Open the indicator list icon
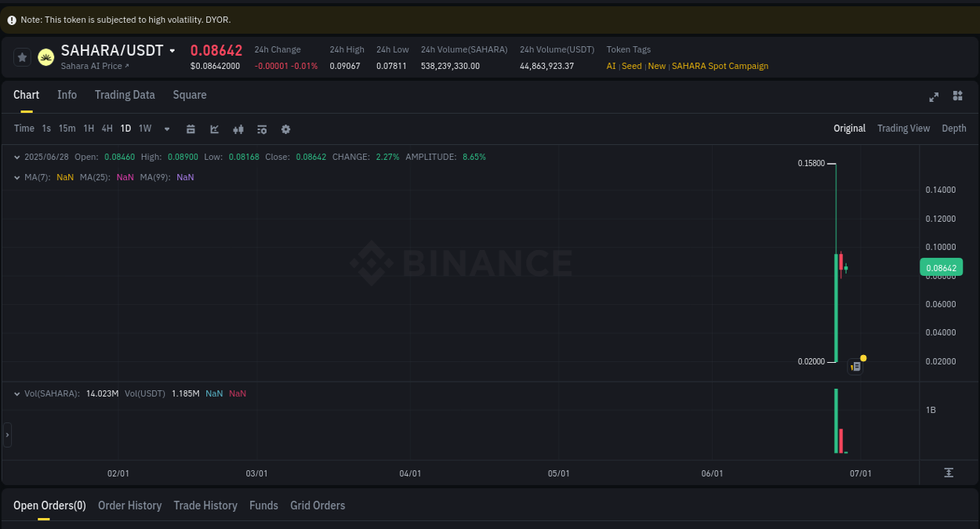Screen dimensions: 980x529 (x=262, y=129)
